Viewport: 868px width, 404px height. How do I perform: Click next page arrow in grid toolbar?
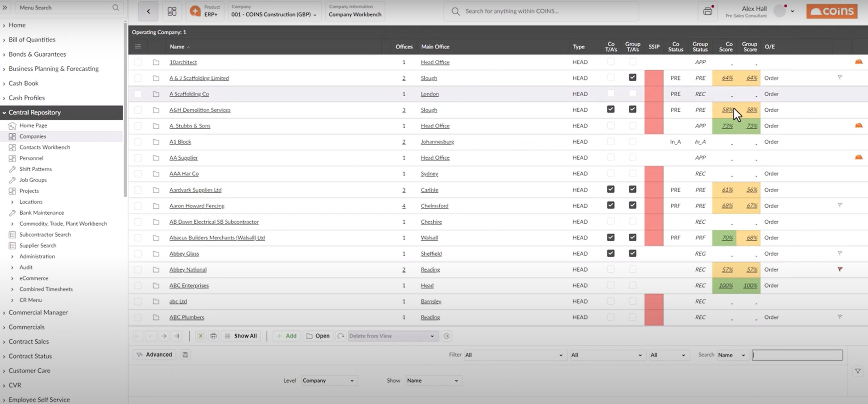coord(164,336)
